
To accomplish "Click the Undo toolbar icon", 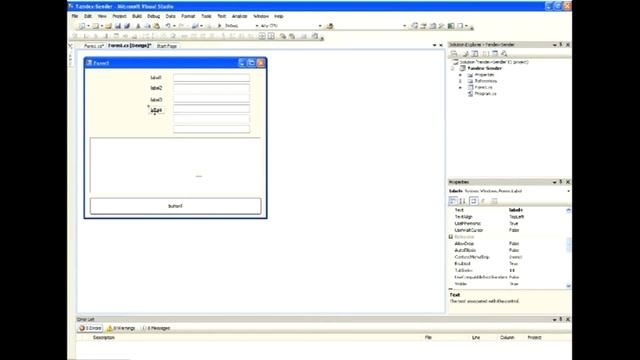I will (168, 26).
